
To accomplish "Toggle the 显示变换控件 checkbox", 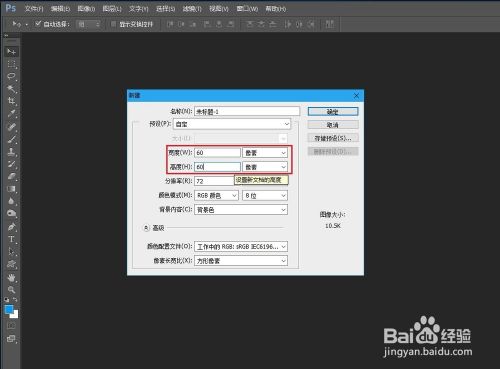I will point(114,24).
